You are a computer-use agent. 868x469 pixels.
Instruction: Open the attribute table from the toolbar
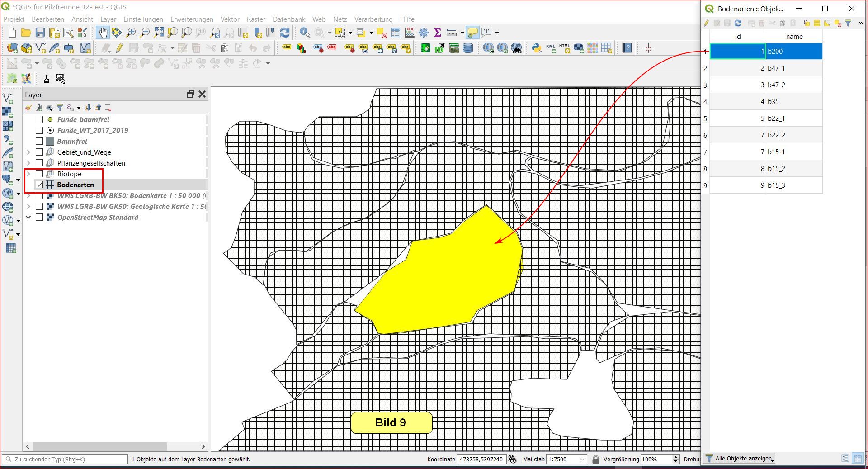click(x=396, y=33)
